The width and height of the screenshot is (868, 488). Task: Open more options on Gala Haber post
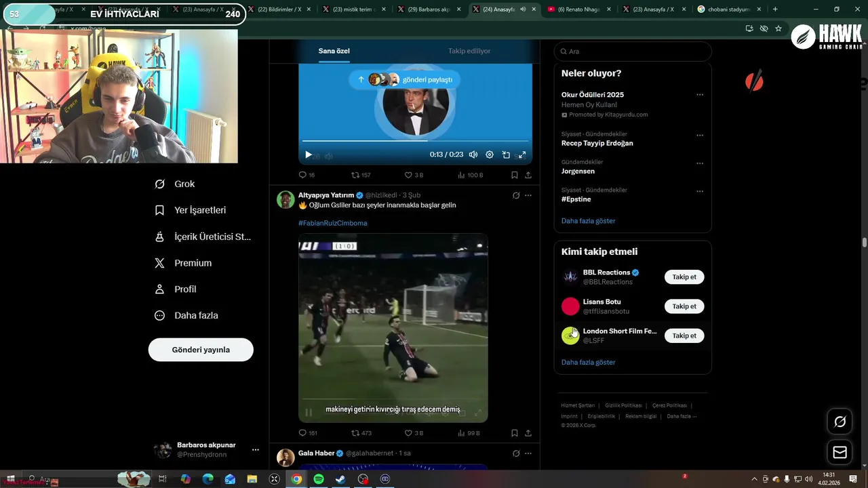(x=528, y=453)
